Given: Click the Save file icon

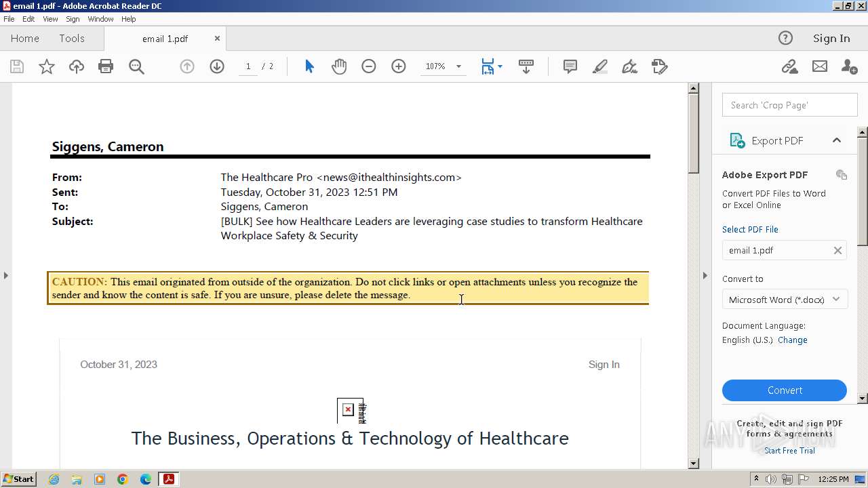Looking at the screenshot, I should click(17, 66).
